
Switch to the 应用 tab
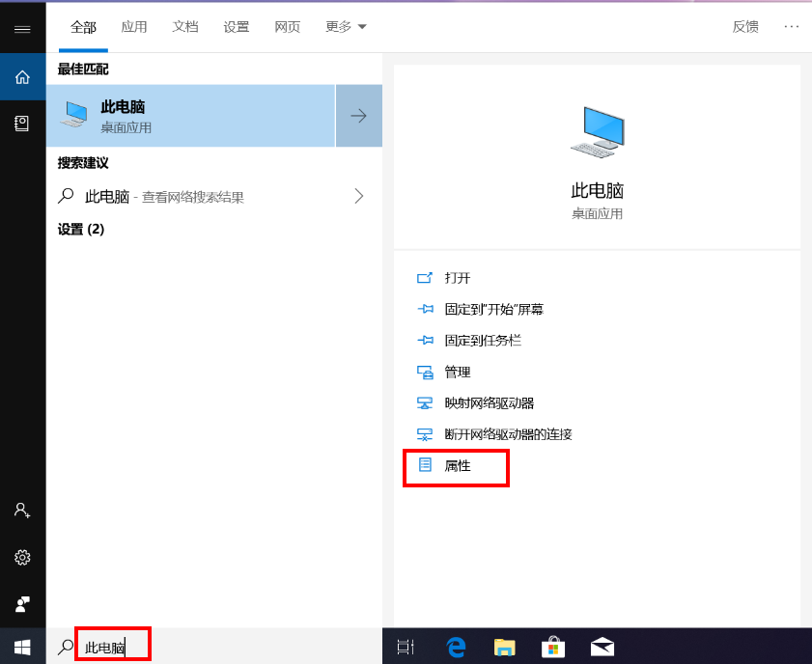[134, 27]
